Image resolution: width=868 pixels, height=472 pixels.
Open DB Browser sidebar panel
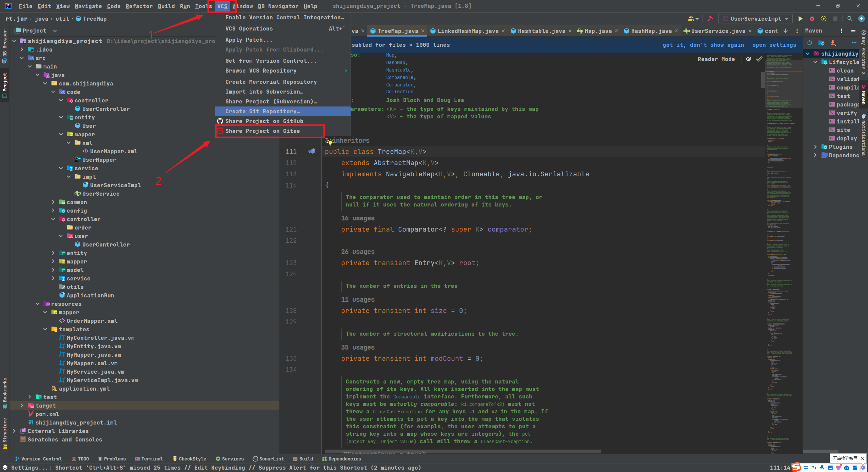tap(5, 46)
